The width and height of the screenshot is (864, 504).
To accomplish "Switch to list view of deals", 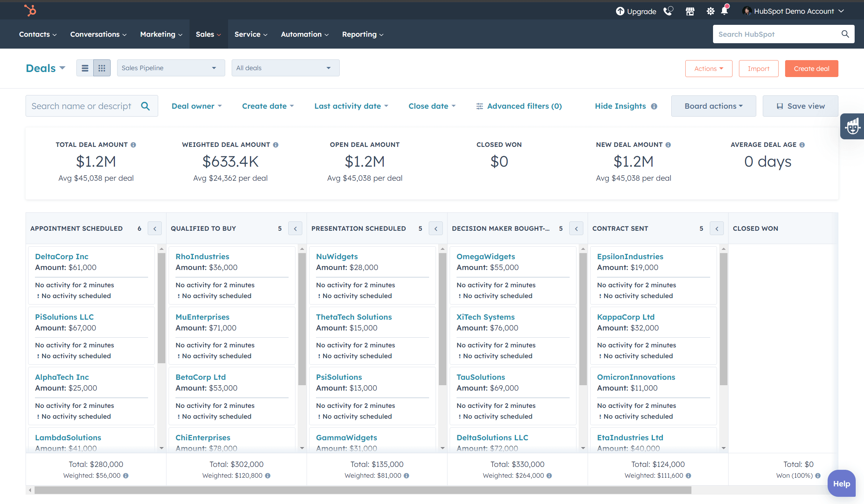I will pyautogui.click(x=85, y=68).
